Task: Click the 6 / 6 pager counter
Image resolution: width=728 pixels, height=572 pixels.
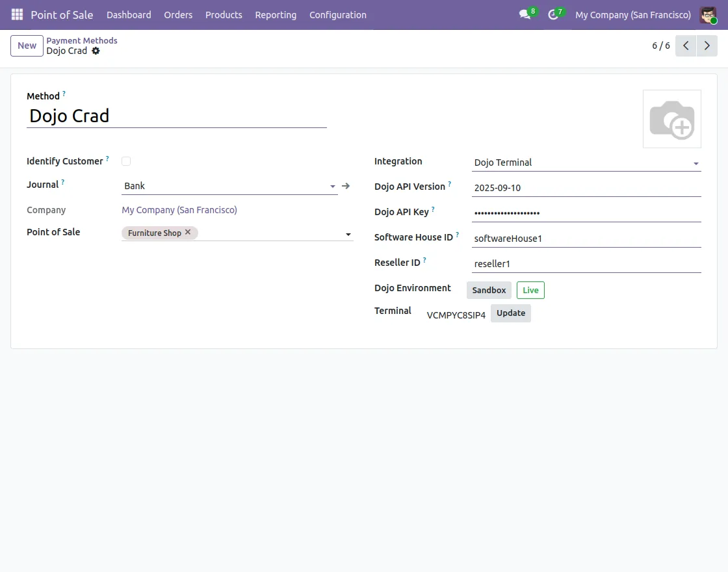Action: click(x=660, y=45)
